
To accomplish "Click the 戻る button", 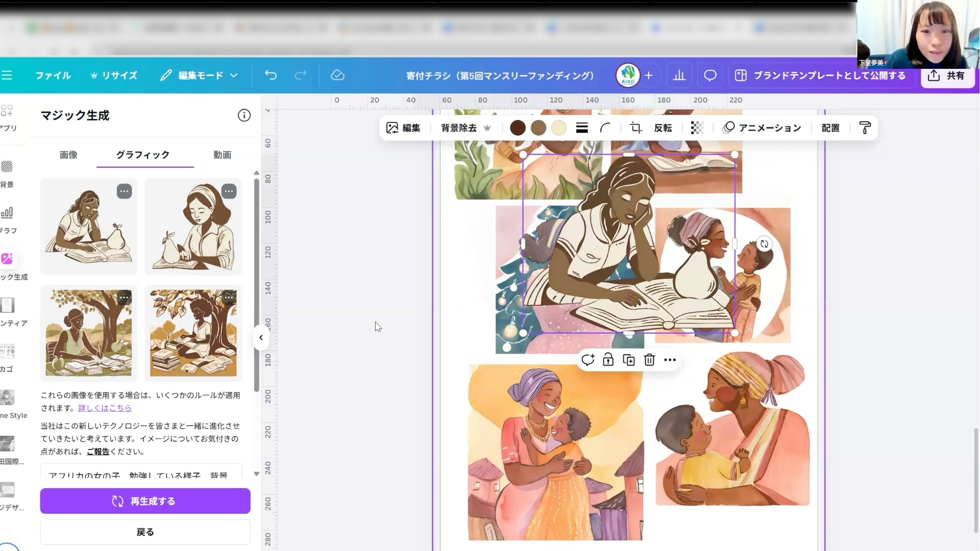I will (x=145, y=532).
